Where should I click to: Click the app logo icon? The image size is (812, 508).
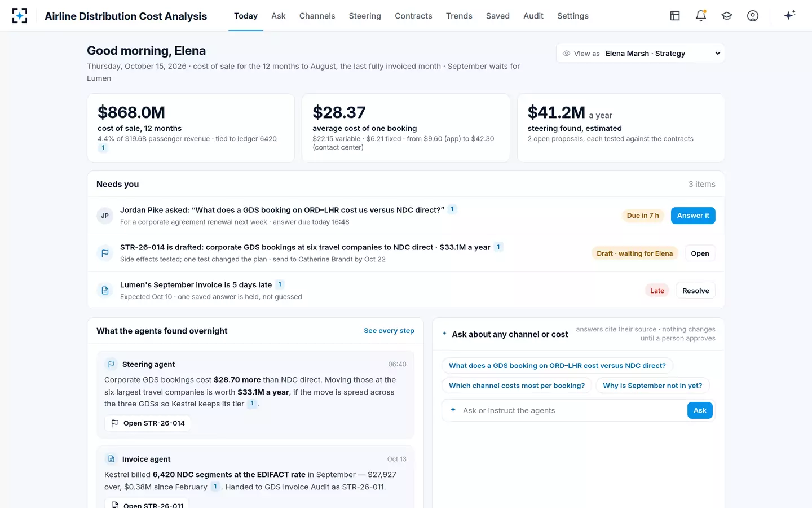coord(20,16)
